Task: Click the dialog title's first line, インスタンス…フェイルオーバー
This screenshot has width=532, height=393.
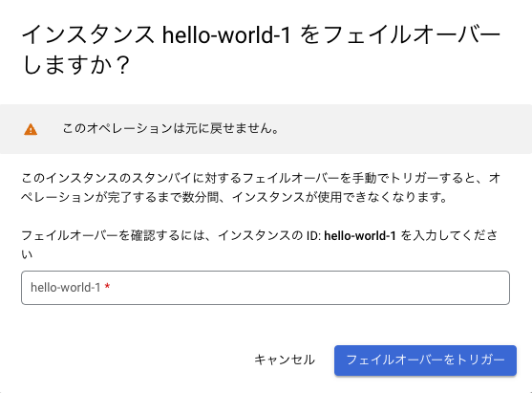Action: pyautogui.click(x=262, y=35)
